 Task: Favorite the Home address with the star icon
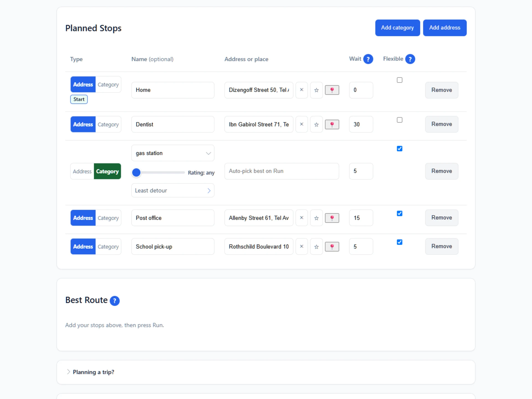316,90
